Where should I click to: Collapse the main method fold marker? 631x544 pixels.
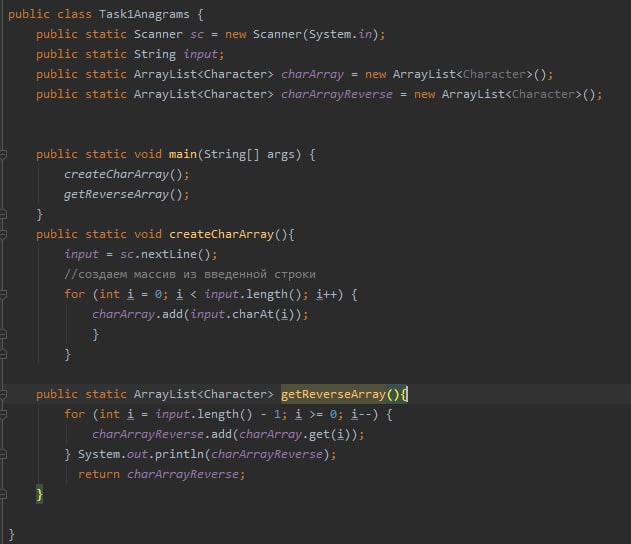[3, 154]
